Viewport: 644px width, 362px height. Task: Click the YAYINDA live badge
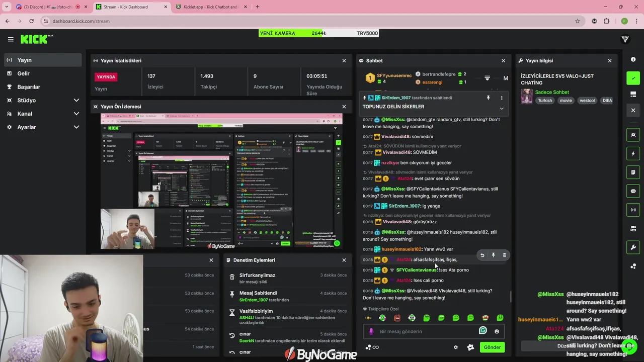106,77
